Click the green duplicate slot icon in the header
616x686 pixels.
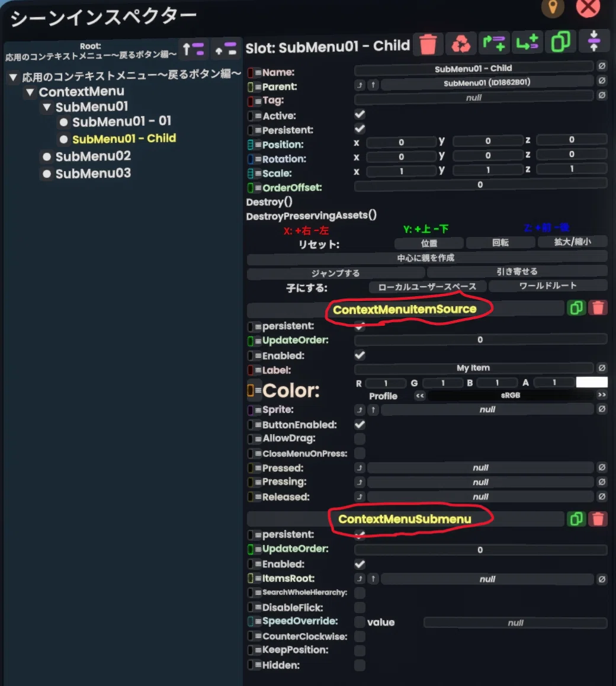click(x=560, y=41)
